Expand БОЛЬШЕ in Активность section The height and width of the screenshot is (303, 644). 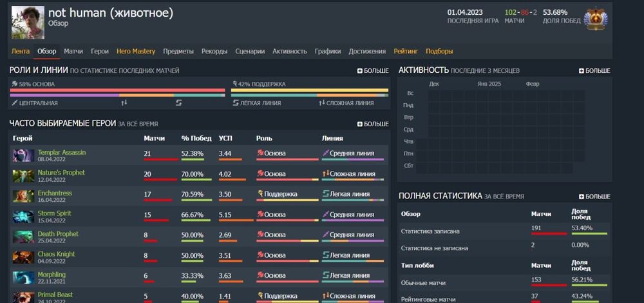tap(594, 71)
